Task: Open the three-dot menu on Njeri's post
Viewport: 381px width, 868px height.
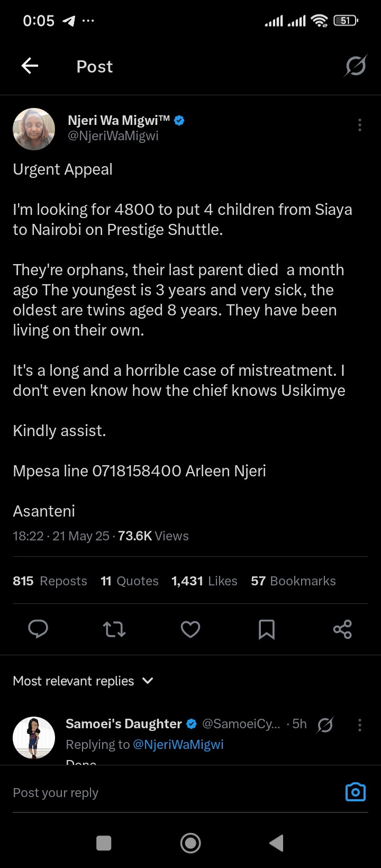Action: [x=360, y=125]
